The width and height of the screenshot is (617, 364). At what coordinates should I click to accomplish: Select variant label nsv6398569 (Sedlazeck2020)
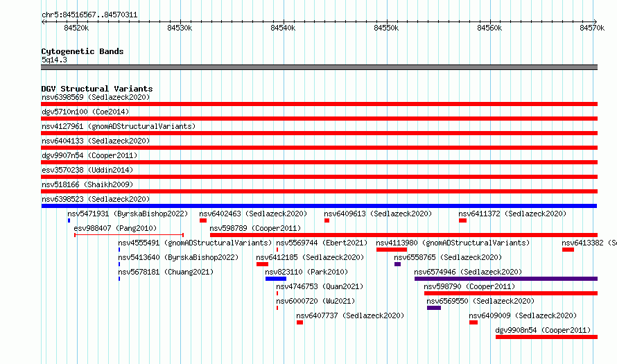(x=96, y=97)
